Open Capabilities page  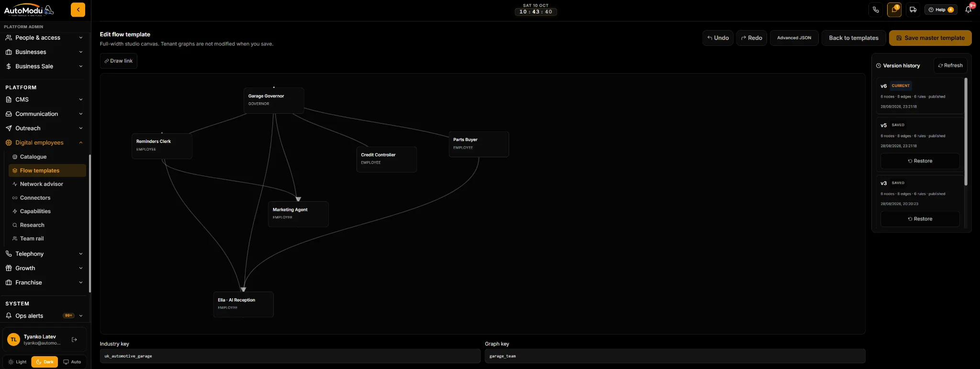[x=47, y=211]
